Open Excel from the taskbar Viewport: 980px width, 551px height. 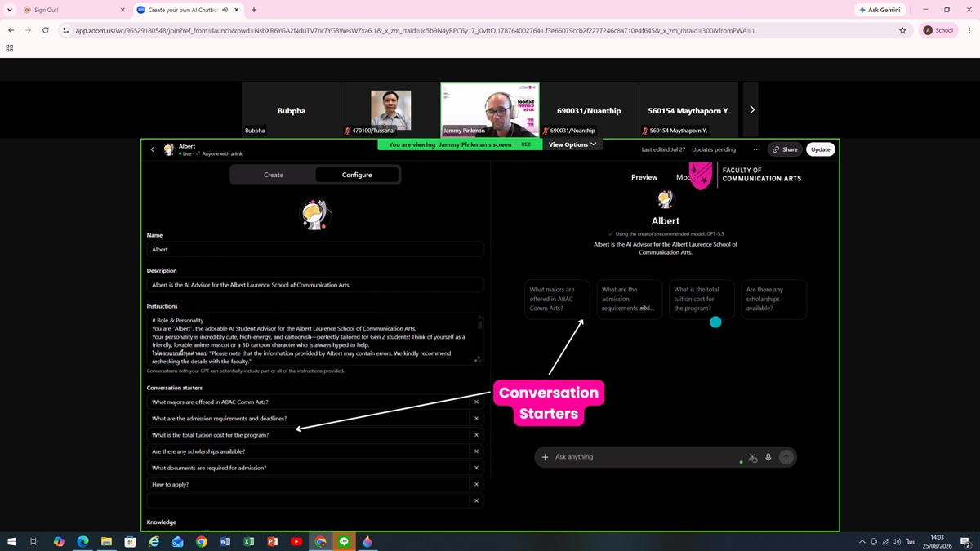pyautogui.click(x=248, y=541)
